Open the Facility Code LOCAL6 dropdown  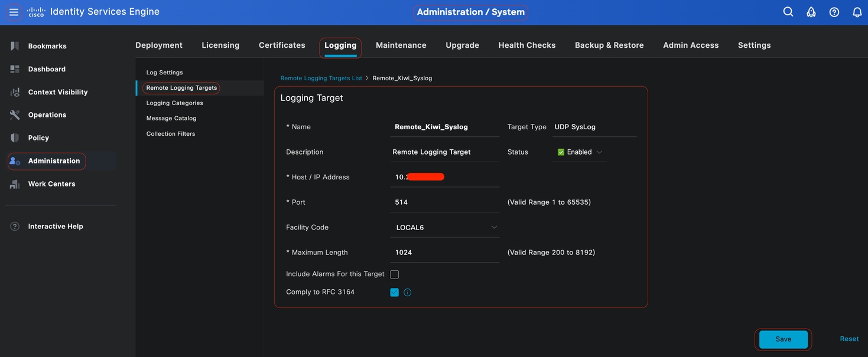pyautogui.click(x=445, y=227)
